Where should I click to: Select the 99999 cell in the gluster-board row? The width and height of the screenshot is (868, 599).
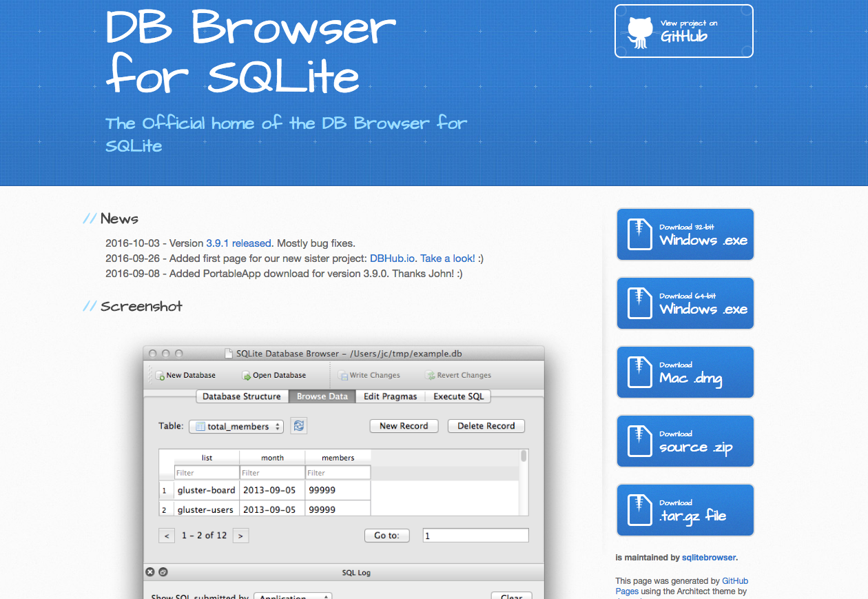pyautogui.click(x=338, y=491)
